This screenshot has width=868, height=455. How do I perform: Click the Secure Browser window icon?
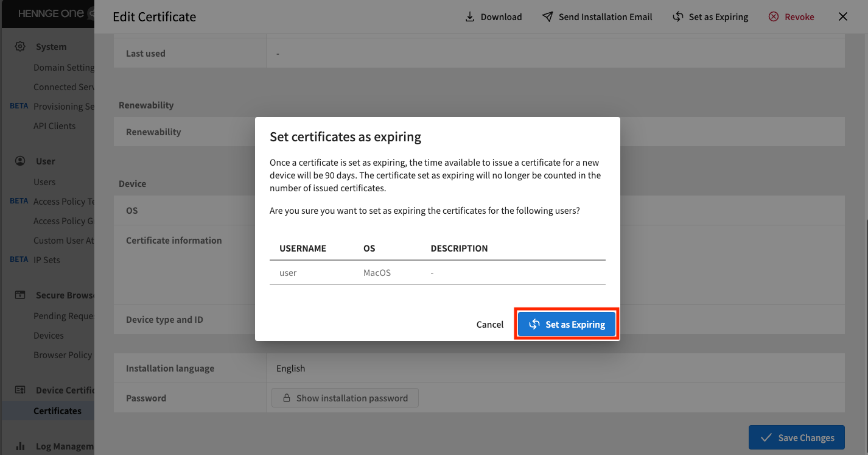(20, 295)
